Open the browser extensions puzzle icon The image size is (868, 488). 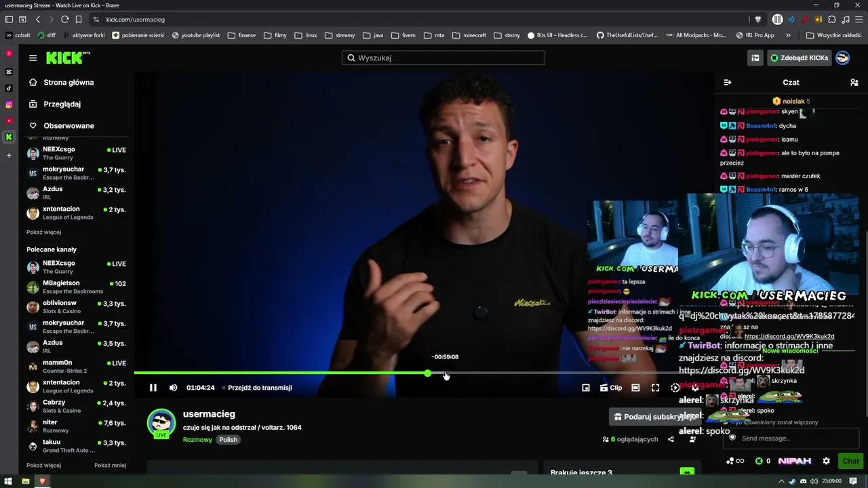(x=832, y=20)
